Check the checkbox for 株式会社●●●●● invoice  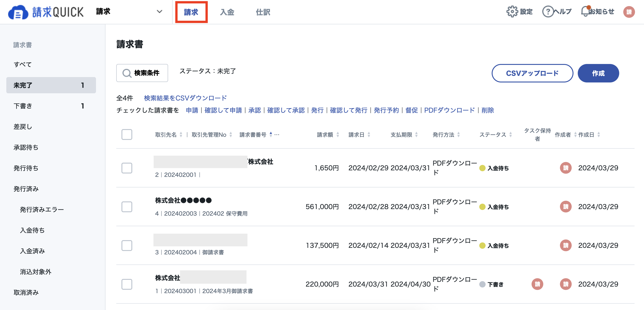tap(126, 207)
